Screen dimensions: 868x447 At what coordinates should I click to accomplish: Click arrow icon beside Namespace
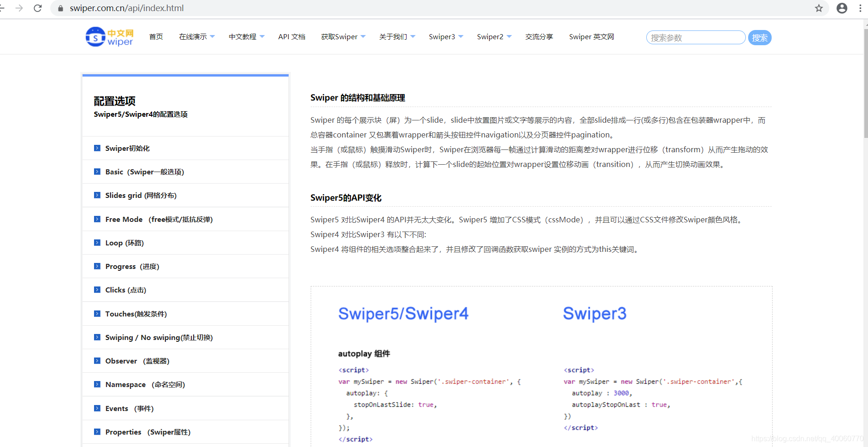coord(97,384)
